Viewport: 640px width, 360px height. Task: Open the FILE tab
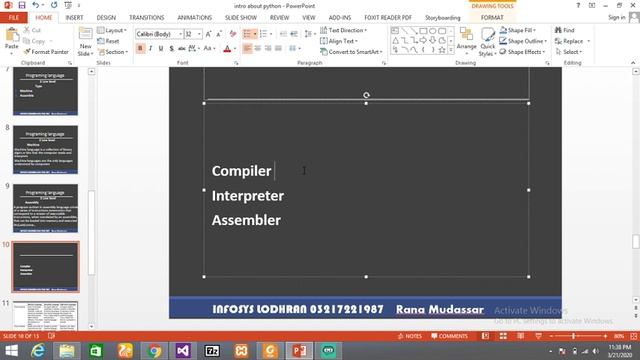click(13, 18)
